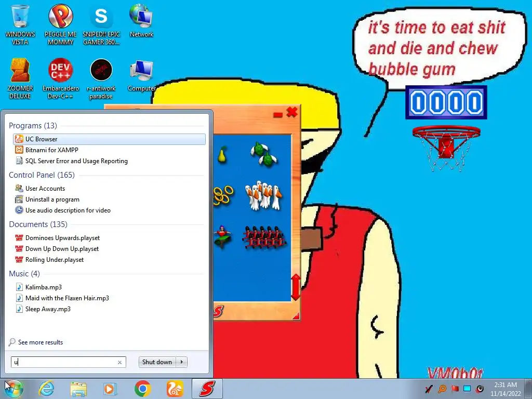The width and height of the screenshot is (532, 399).
Task: Click the red checkmark tray icon
Action: tap(429, 389)
